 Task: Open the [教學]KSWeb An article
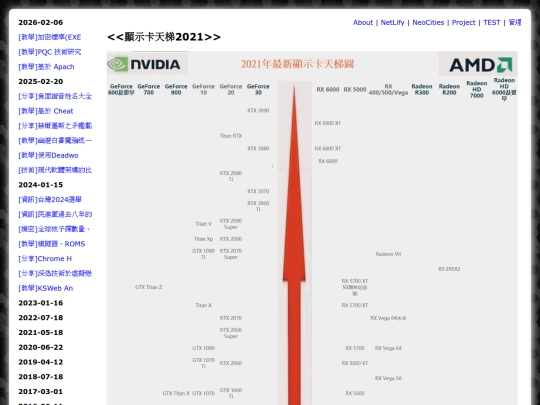pyautogui.click(x=45, y=288)
